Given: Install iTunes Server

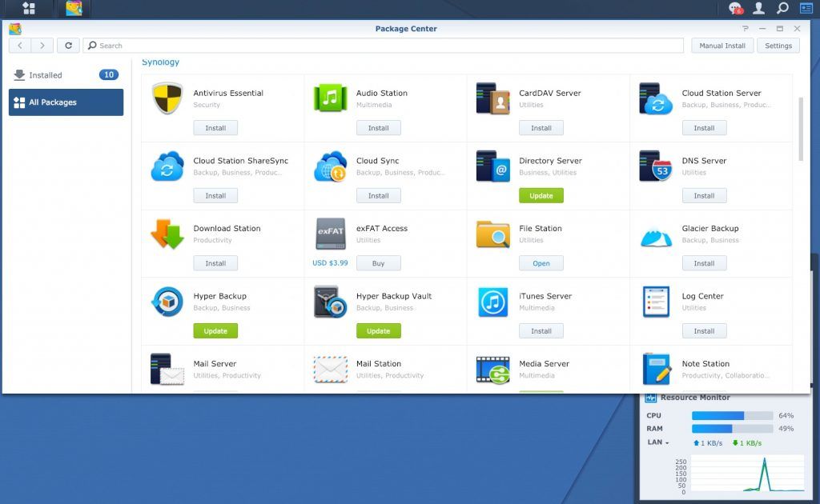Looking at the screenshot, I should [541, 331].
